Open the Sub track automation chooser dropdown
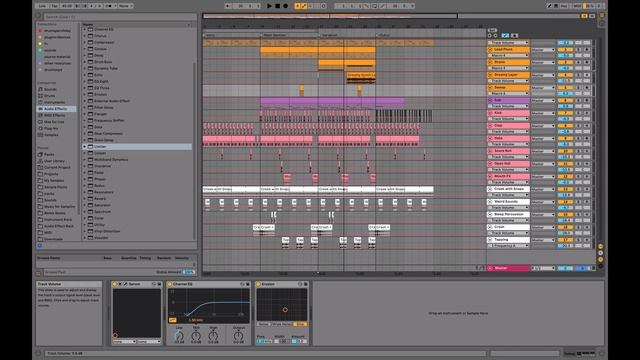640x360 pixels. pyautogui.click(x=509, y=106)
